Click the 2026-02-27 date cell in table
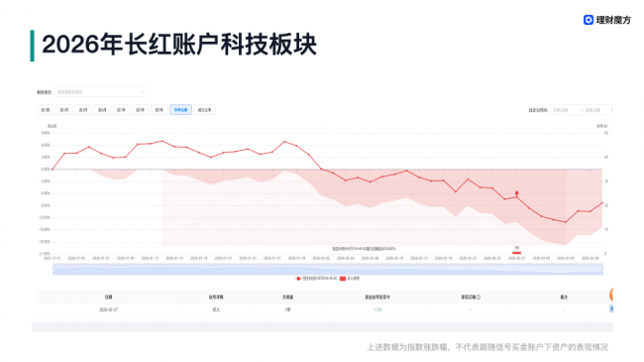This screenshot has width=644, height=362. 108,309
